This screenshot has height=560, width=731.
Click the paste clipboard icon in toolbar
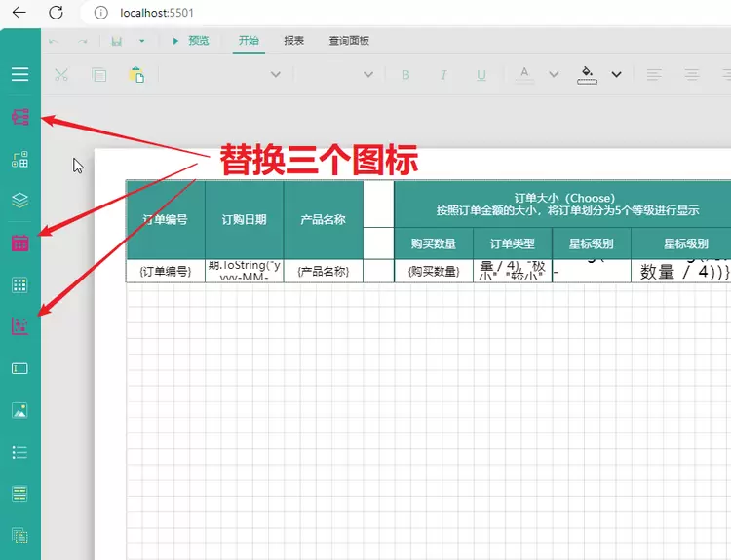[136, 75]
